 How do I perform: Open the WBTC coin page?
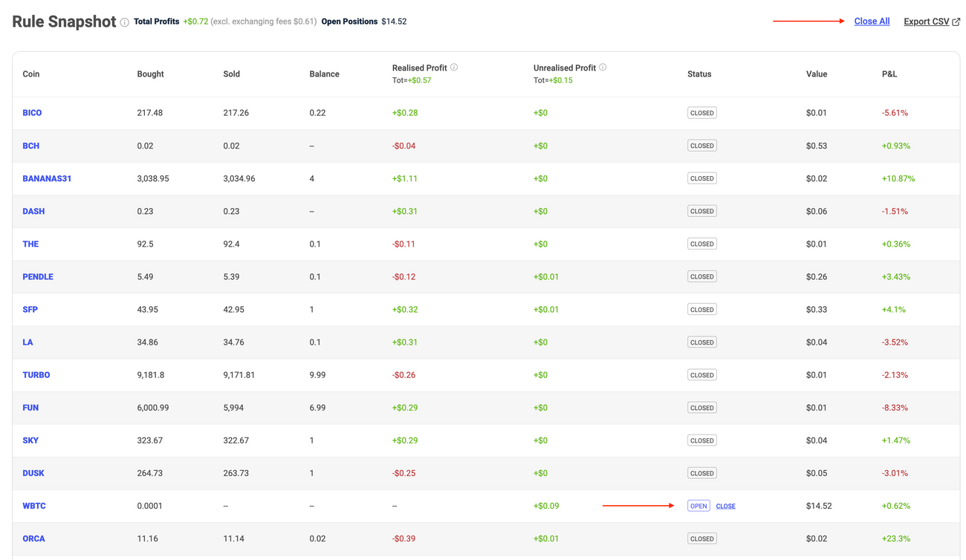[34, 506]
